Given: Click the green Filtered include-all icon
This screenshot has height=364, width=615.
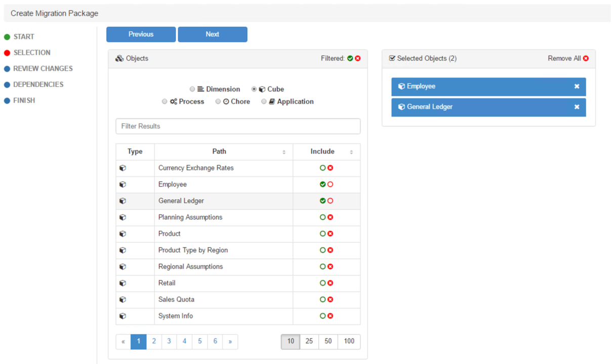Looking at the screenshot, I should 350,59.
